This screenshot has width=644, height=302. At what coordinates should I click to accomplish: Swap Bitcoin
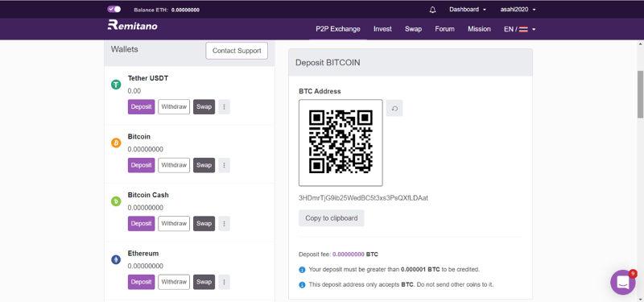point(204,165)
